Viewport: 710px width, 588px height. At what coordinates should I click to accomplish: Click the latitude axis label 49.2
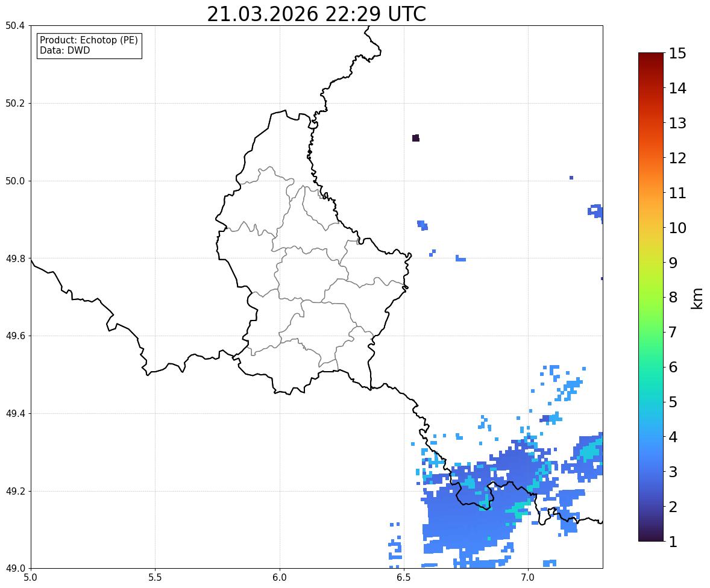pyautogui.click(x=15, y=491)
